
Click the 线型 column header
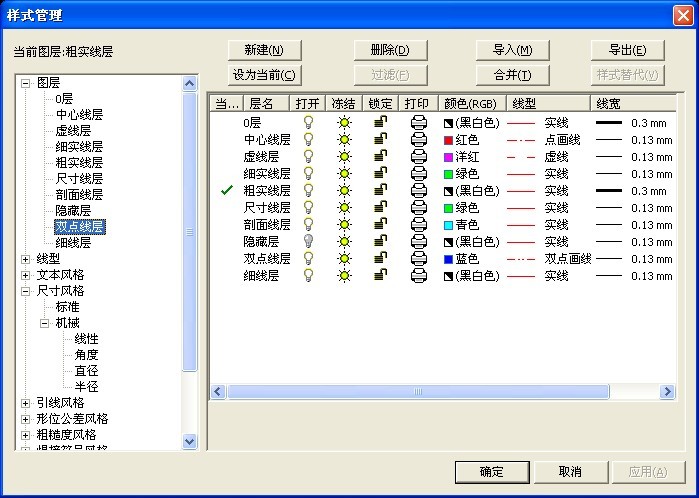[x=524, y=103]
